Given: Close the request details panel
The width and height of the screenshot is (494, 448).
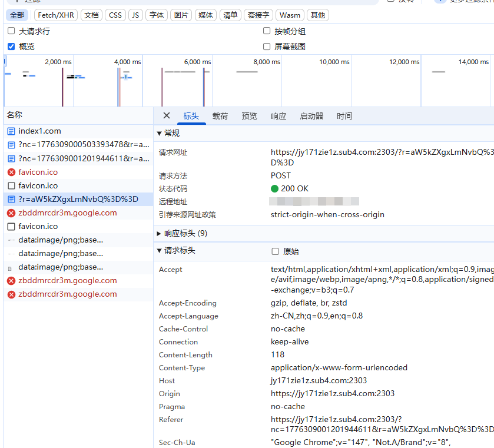Looking at the screenshot, I should point(166,116).
